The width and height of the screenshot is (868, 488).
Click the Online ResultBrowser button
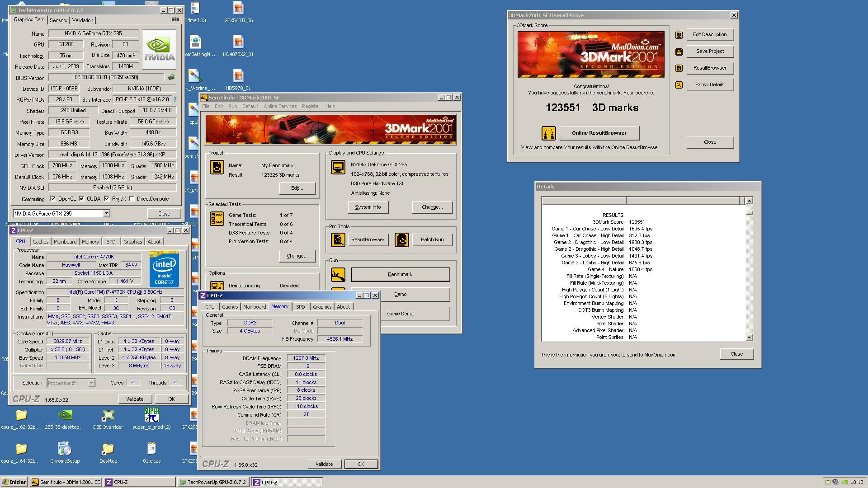tap(599, 133)
